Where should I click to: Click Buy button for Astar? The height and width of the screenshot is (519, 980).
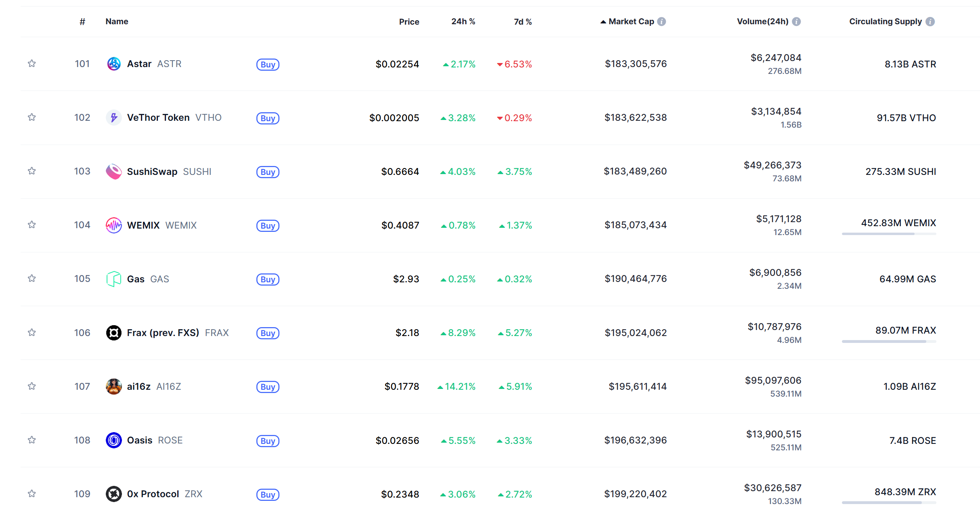[268, 65]
